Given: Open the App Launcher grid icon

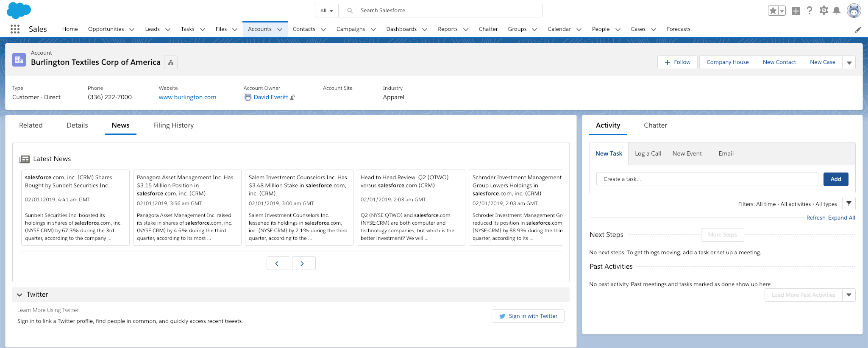Looking at the screenshot, I should coord(15,29).
